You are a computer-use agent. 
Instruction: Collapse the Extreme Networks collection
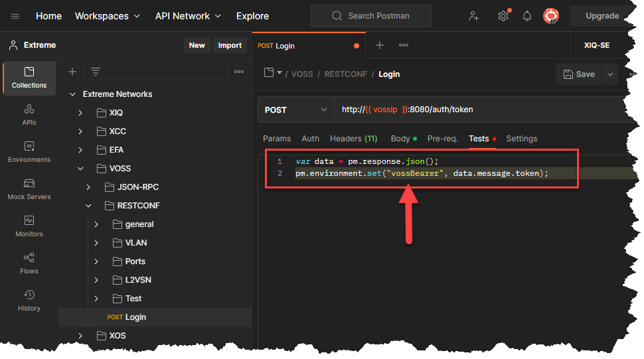[x=72, y=94]
